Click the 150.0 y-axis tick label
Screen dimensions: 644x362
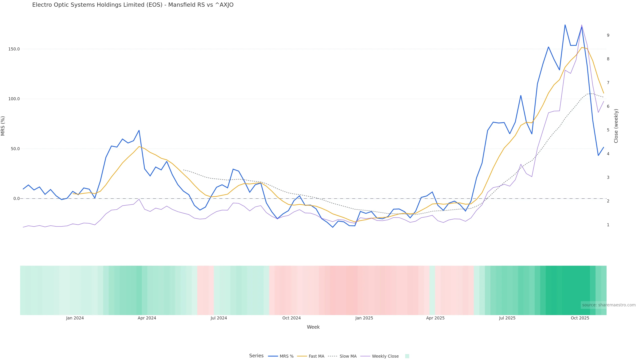pos(14,49)
